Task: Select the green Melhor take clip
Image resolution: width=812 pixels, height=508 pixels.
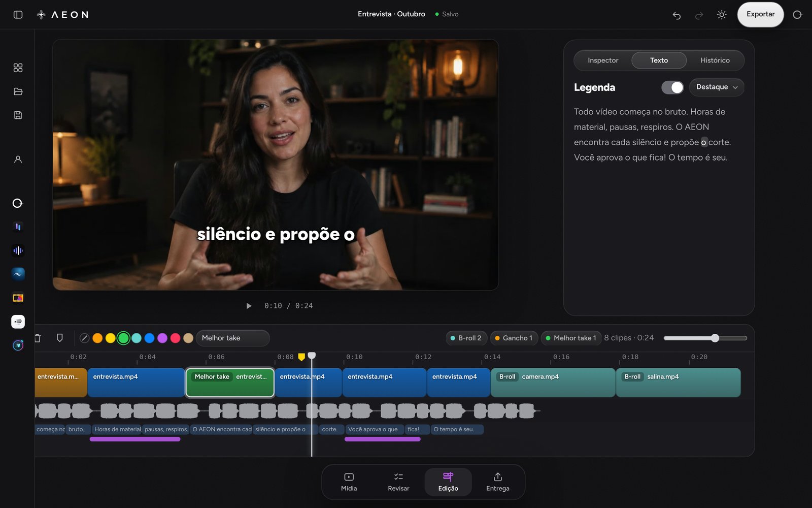Action: [x=230, y=383]
